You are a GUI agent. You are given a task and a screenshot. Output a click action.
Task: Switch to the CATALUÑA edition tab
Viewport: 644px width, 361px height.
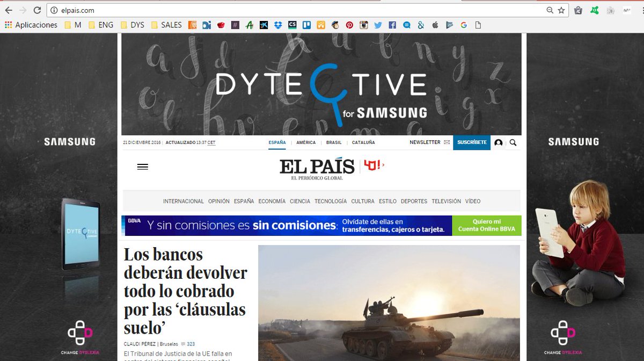(363, 142)
